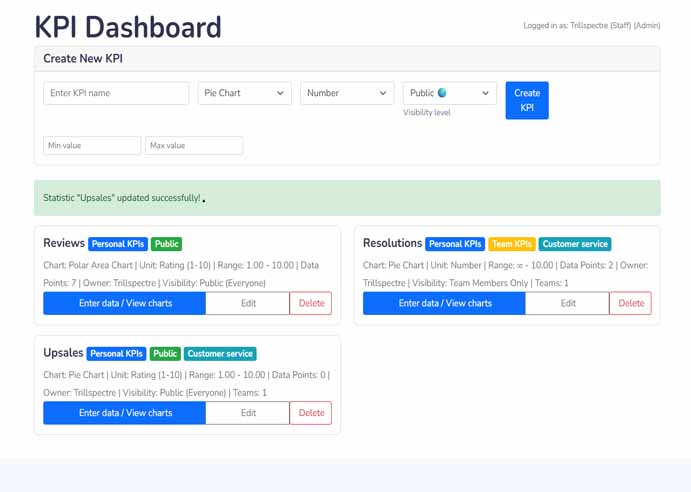Click the Create KPI button
The image size is (691, 492).
coord(526,100)
